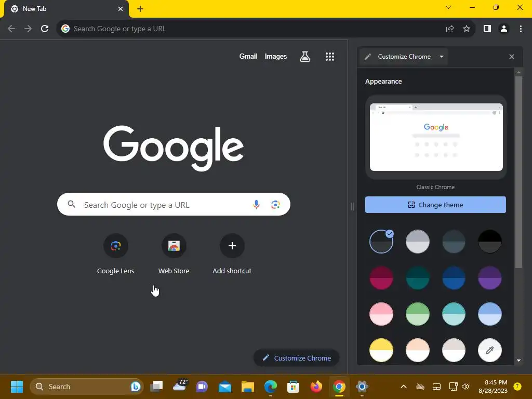Open the Mail app on taskbar

point(225,387)
